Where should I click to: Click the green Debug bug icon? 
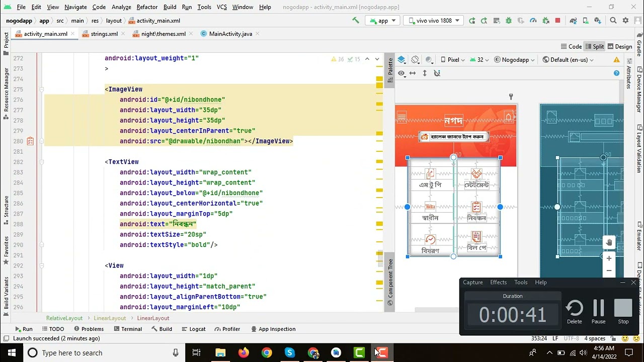pyautogui.click(x=509, y=21)
